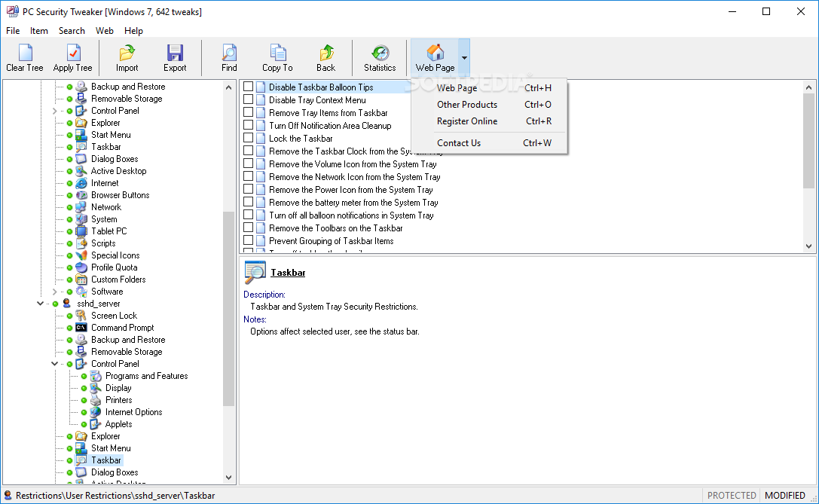
Task: Click the tree panel scroll up arrow
Action: coord(229,87)
